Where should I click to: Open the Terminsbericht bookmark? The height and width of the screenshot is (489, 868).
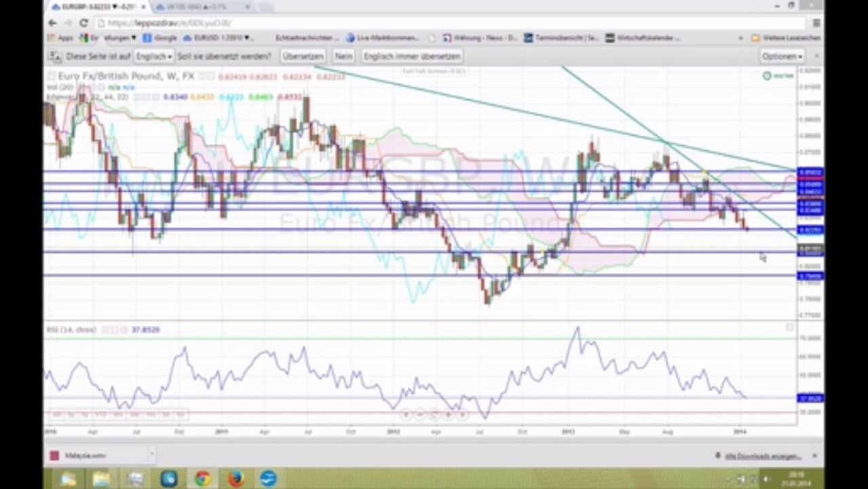point(562,38)
